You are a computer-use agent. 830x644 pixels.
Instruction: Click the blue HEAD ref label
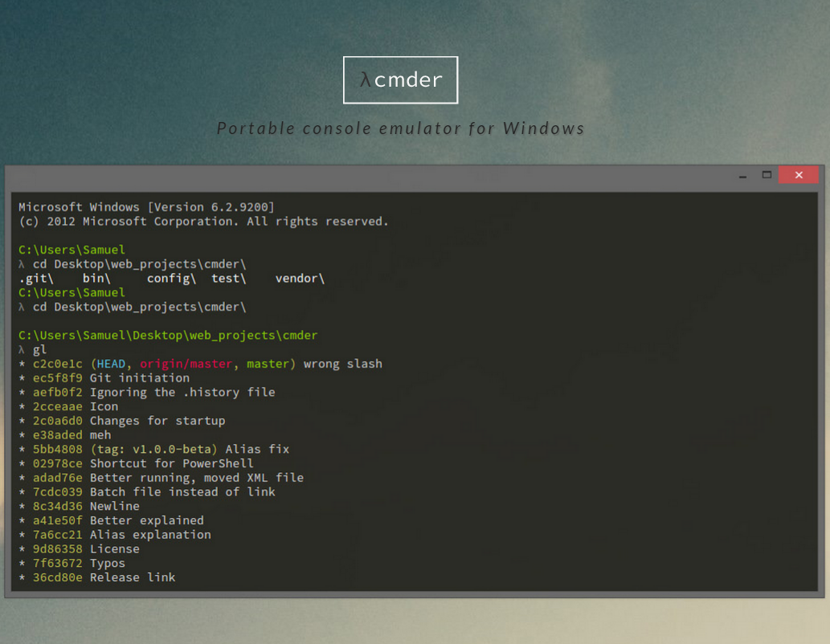[x=111, y=364]
